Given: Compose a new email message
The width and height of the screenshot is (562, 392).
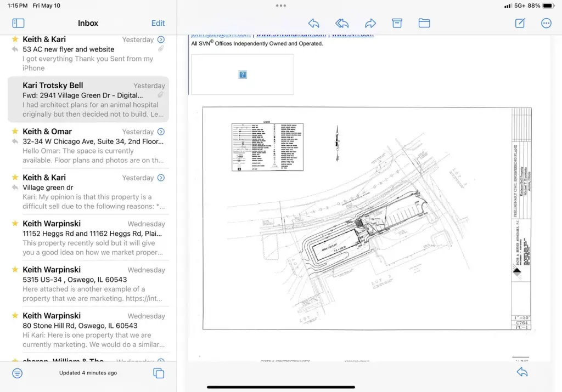Looking at the screenshot, I should [x=520, y=23].
